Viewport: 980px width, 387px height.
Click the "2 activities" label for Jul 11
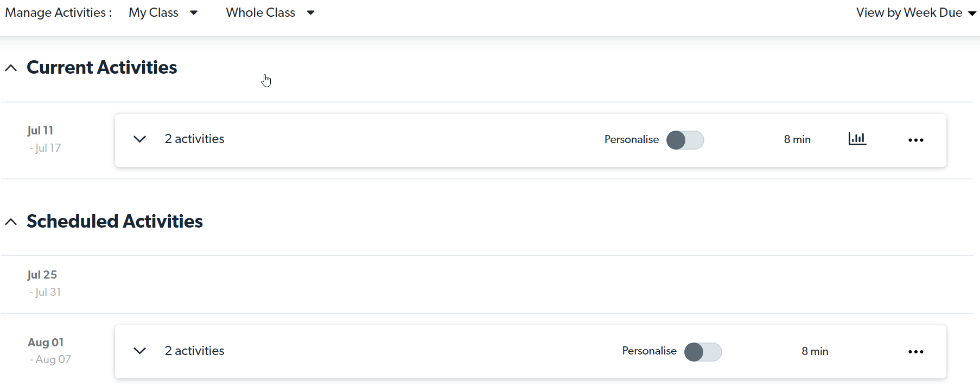click(x=194, y=139)
